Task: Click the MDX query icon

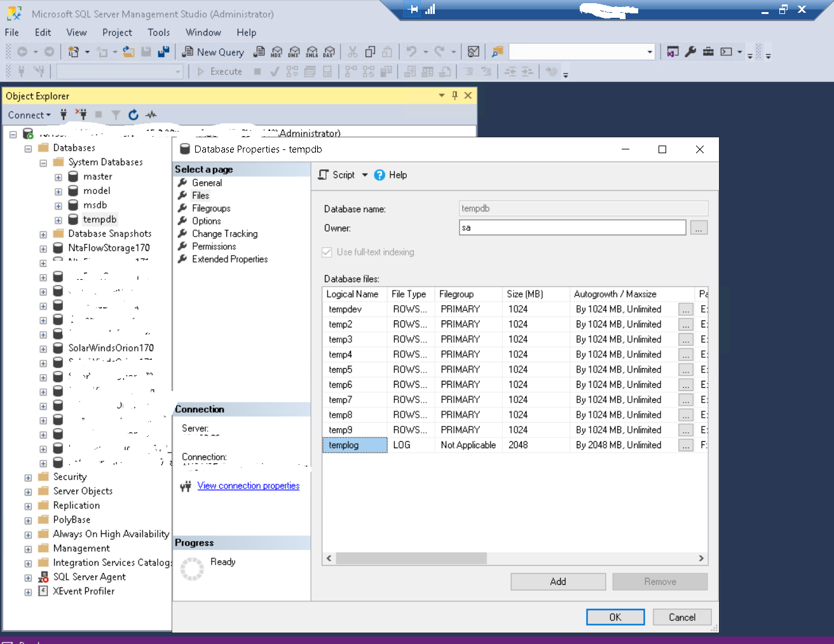Action: [277, 52]
